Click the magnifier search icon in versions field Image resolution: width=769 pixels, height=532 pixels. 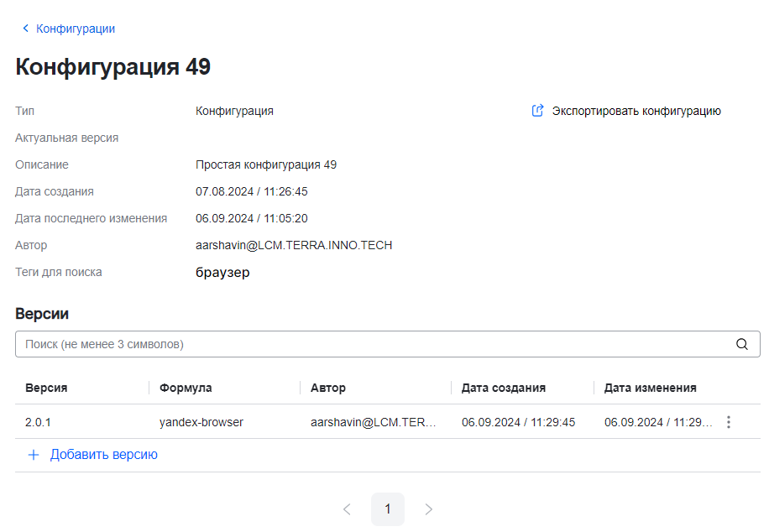point(741,344)
